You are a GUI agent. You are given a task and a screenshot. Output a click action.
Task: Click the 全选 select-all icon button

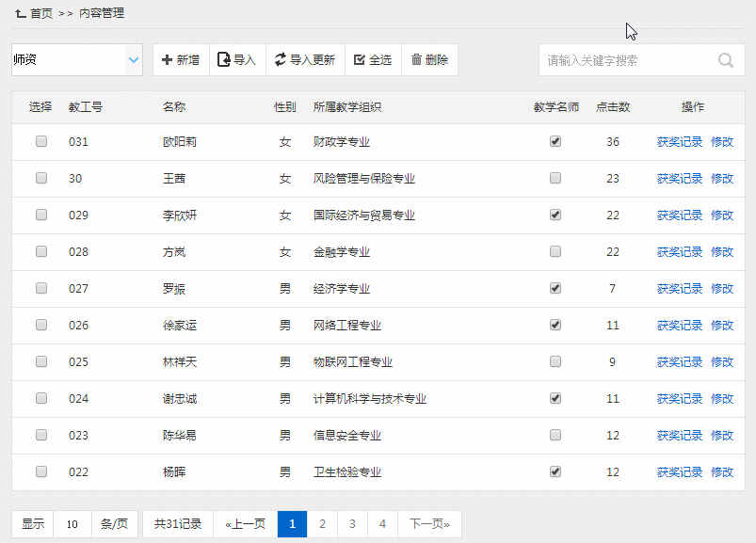(359, 60)
